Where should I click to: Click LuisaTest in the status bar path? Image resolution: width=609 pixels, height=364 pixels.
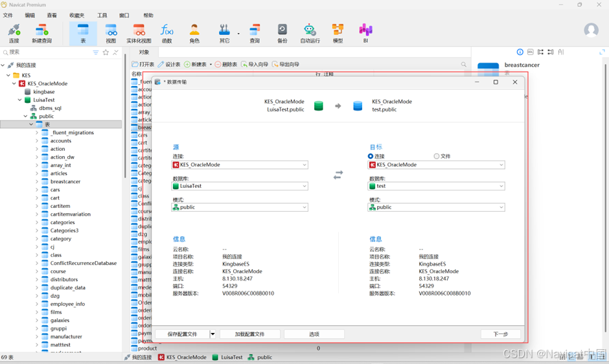pos(231,357)
